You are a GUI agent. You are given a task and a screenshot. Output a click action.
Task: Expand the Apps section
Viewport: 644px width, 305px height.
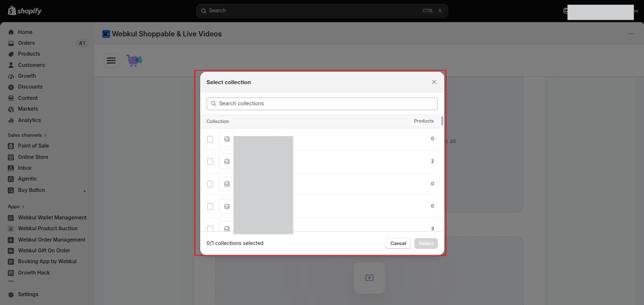(16, 207)
